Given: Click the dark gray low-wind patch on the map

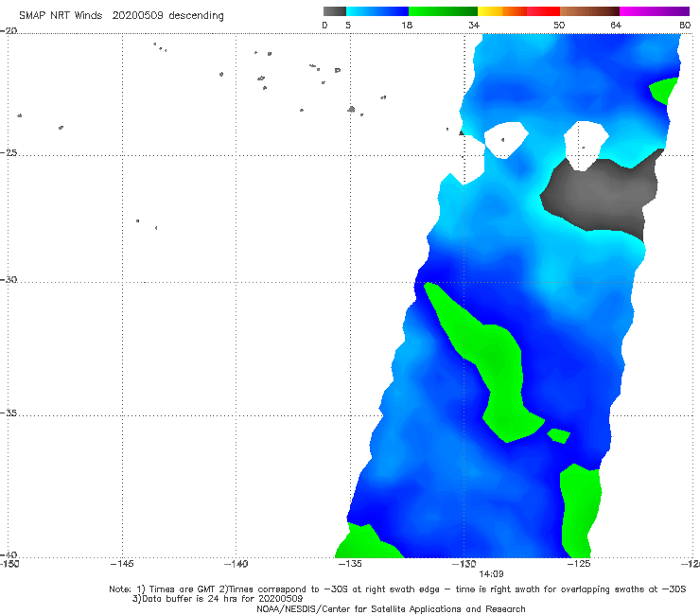Looking at the screenshot, I should tap(603, 197).
